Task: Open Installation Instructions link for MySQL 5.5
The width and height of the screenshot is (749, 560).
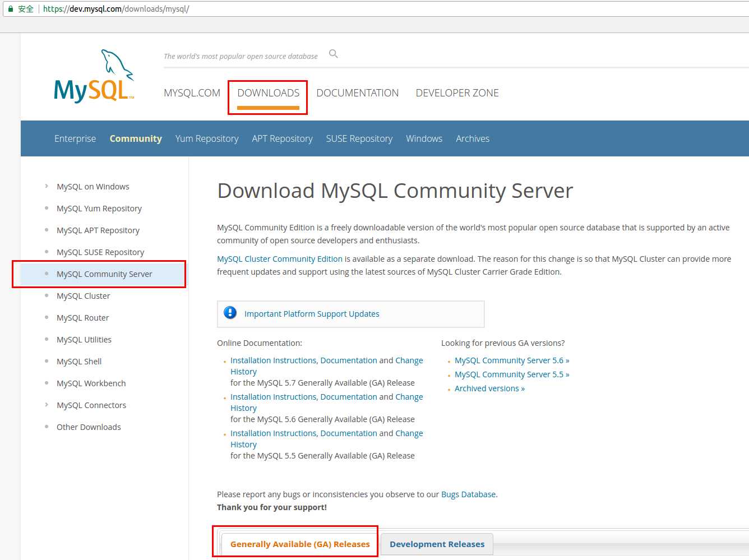Action: tap(274, 433)
